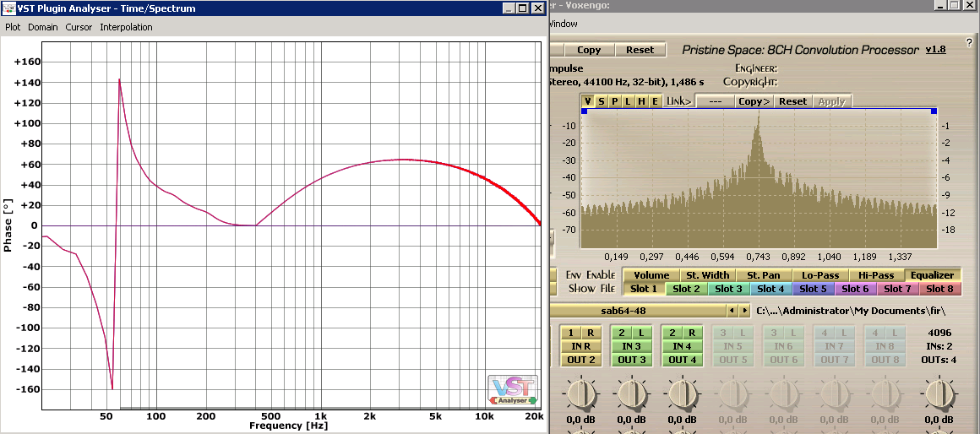Switch to the Equalizer envelope tab
Screen dimensions: 980x434
point(932,275)
